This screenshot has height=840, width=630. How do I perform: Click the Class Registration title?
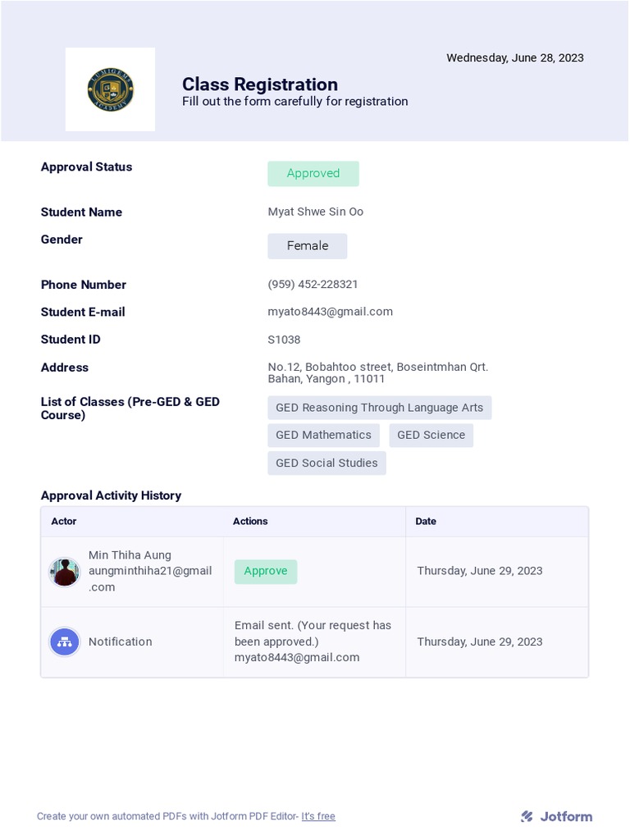260,84
